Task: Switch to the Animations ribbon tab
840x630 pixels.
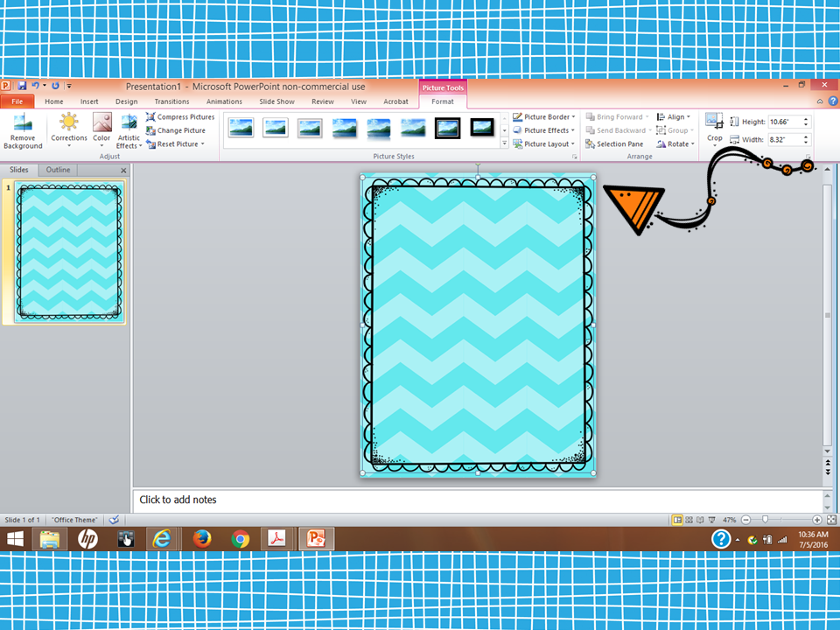Action: (x=224, y=101)
